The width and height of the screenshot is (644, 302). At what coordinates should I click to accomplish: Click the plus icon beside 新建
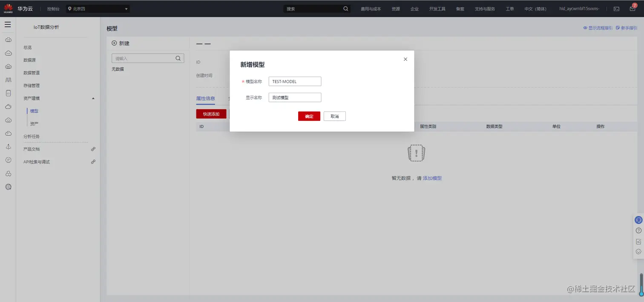tap(114, 43)
